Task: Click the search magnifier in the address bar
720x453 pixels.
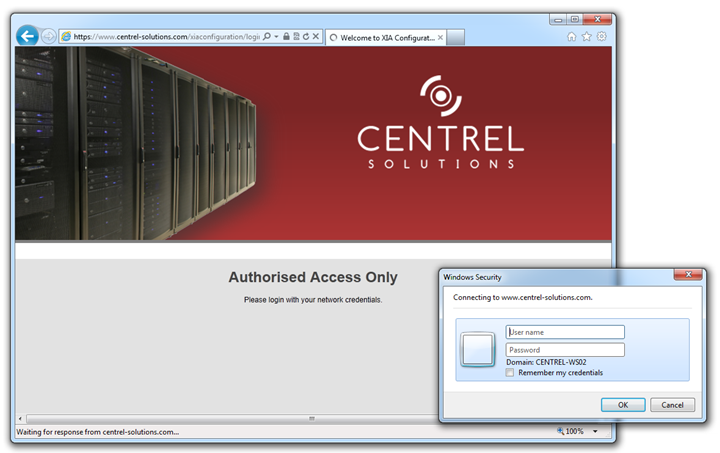Action: pos(266,36)
